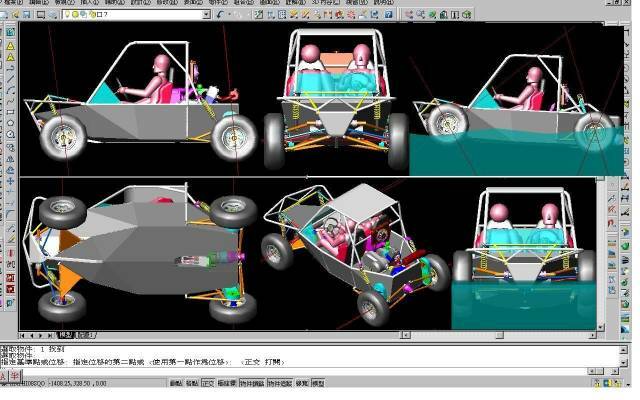Click the Undo arrow icon

click(x=221, y=15)
